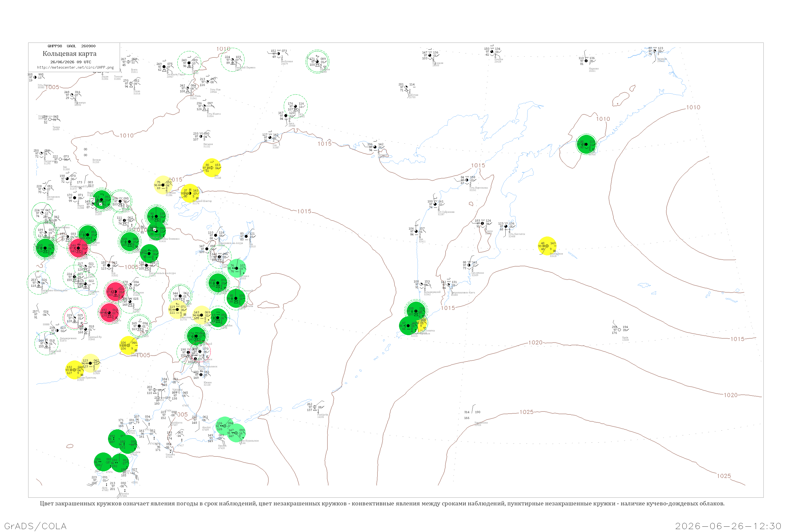Click the light green Ноглики station circle
This screenshot has width=798, height=532.
click(x=237, y=268)
